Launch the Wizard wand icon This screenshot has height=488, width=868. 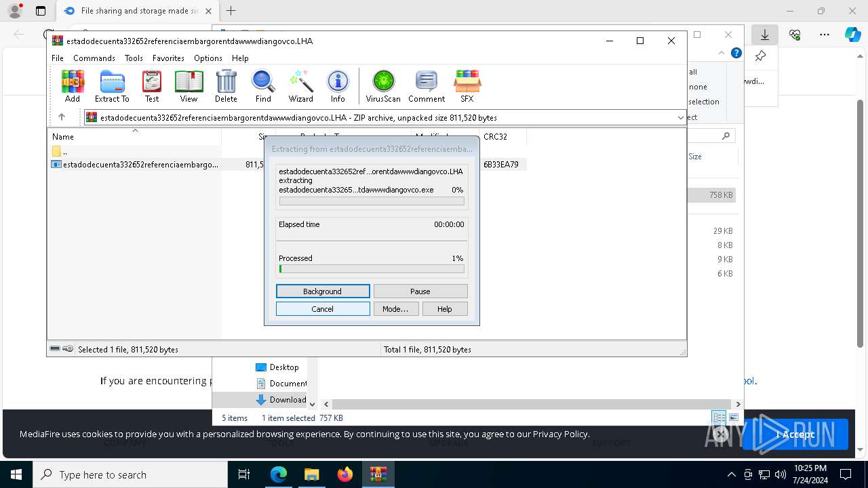[x=300, y=86]
